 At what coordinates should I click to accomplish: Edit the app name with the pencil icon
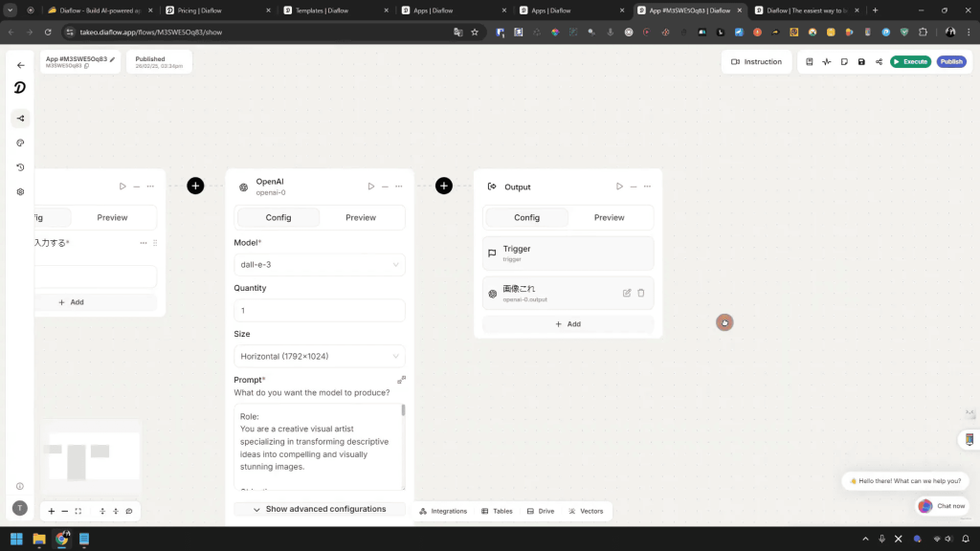click(x=113, y=59)
